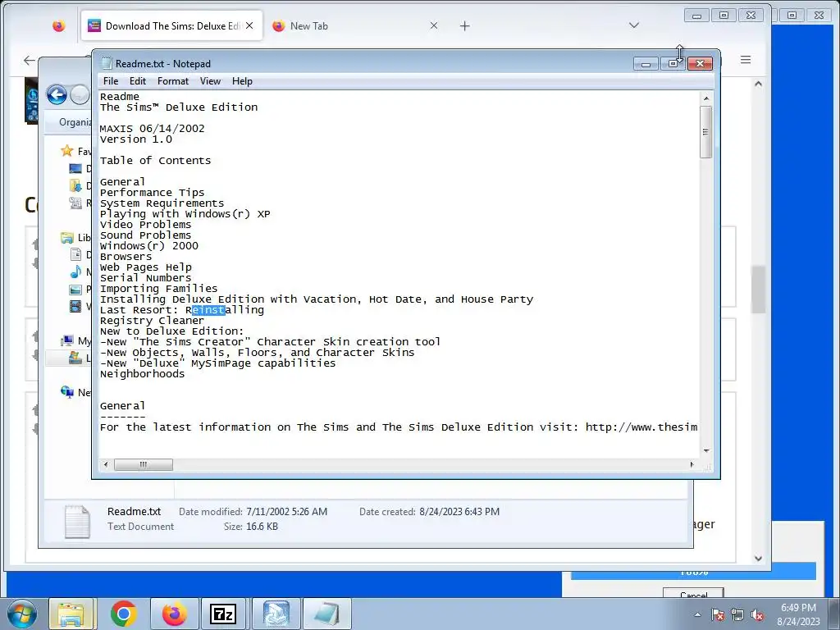Screen dimensions: 840x630
Task: Open the Edit menu in Notepad
Action: [x=138, y=81]
